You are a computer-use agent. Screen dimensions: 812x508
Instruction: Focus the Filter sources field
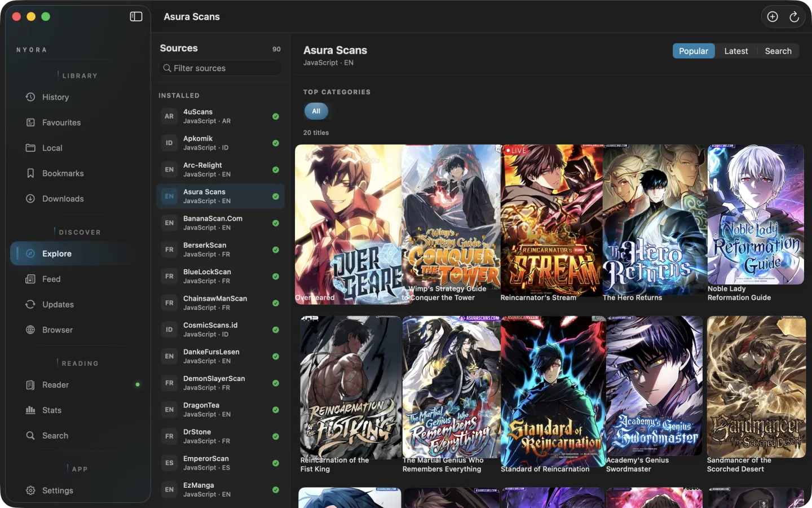[220, 68]
